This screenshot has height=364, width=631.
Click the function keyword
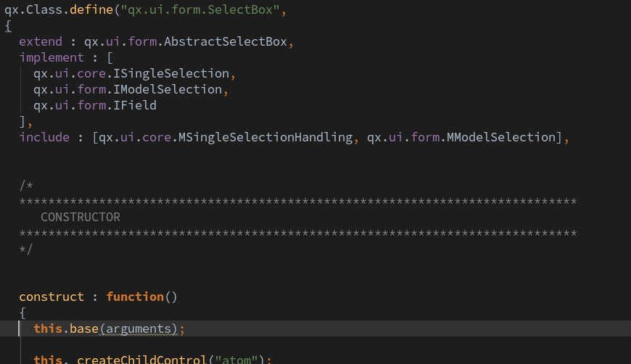135,297
